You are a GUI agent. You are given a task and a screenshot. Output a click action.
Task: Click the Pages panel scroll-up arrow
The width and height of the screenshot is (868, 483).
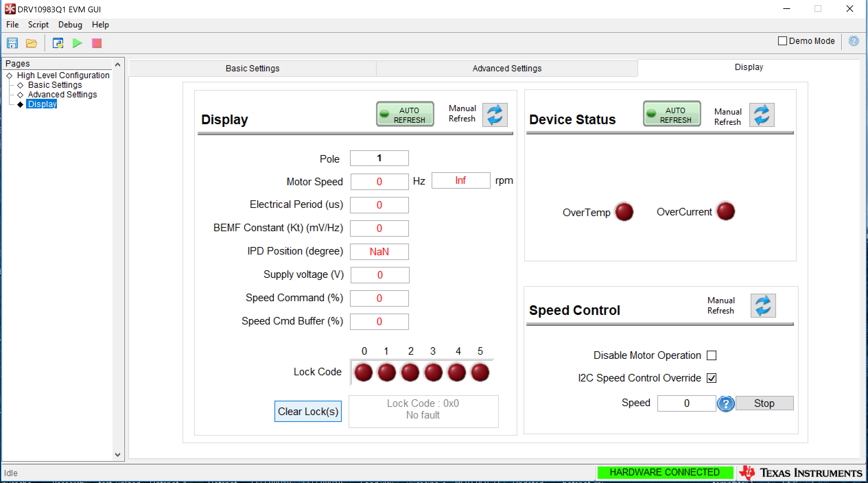[118, 64]
